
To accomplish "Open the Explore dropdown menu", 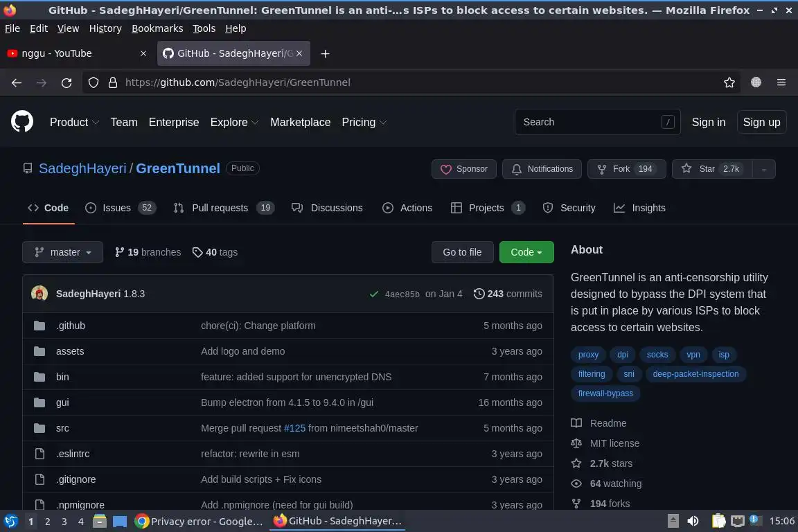I will point(235,122).
